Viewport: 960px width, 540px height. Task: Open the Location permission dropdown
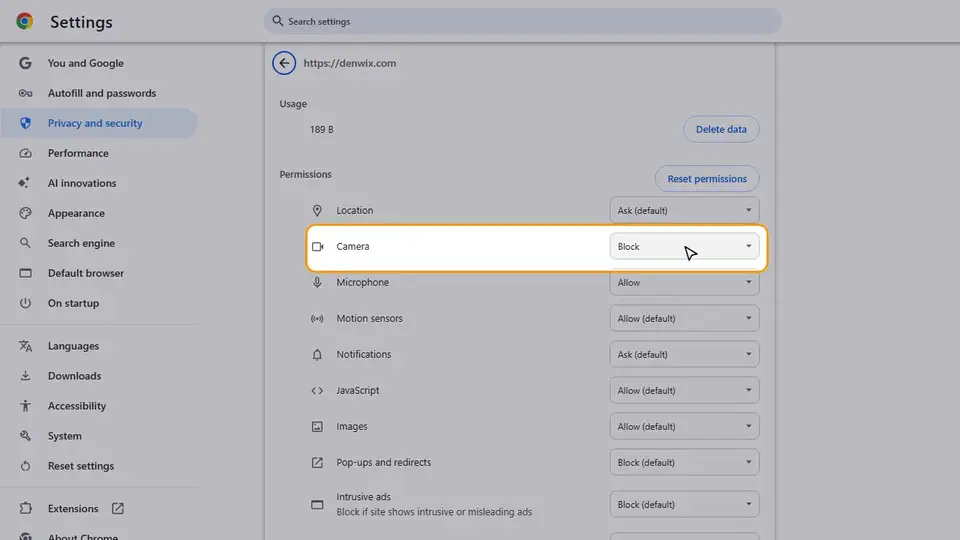pyautogui.click(x=684, y=211)
